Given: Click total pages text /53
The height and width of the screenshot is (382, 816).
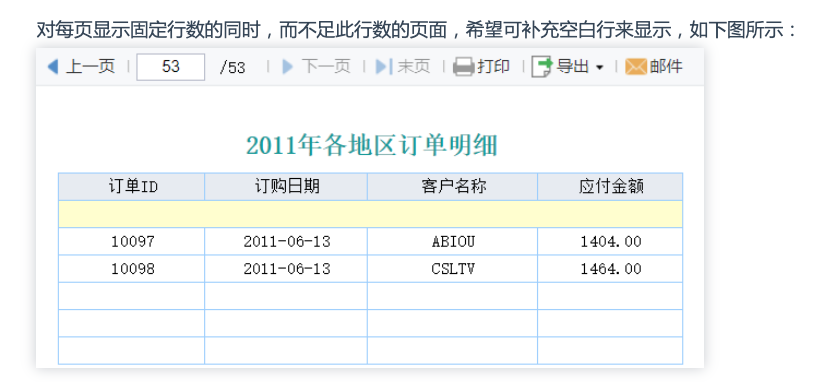Looking at the screenshot, I should tap(232, 68).
